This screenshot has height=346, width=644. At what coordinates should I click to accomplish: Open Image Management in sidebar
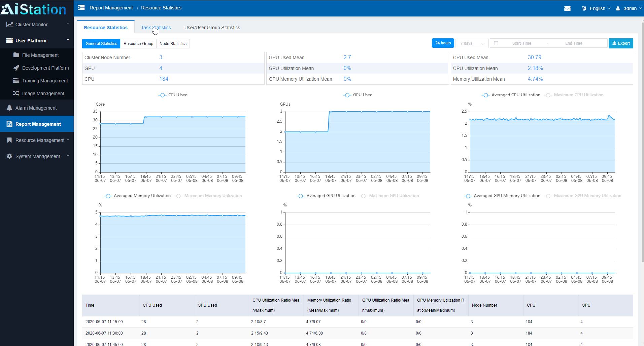43,93
